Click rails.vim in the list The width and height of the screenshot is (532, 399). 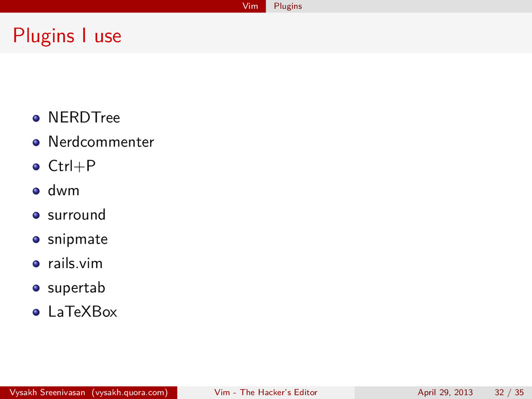(75, 263)
